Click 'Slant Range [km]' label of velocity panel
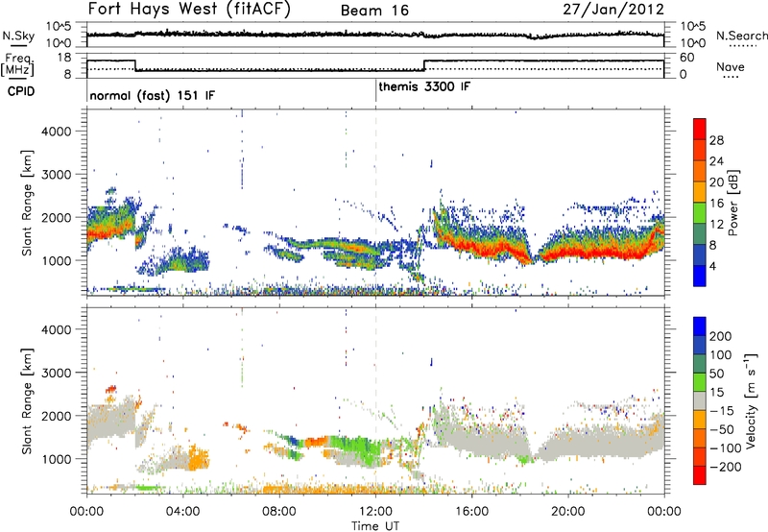The height and width of the screenshot is (532, 768). tap(27, 400)
